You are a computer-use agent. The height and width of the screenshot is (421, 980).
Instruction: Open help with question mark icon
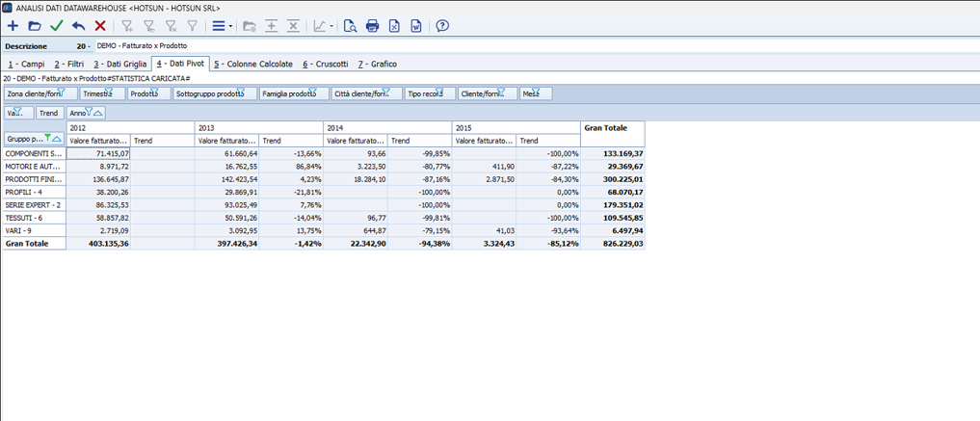pyautogui.click(x=442, y=26)
